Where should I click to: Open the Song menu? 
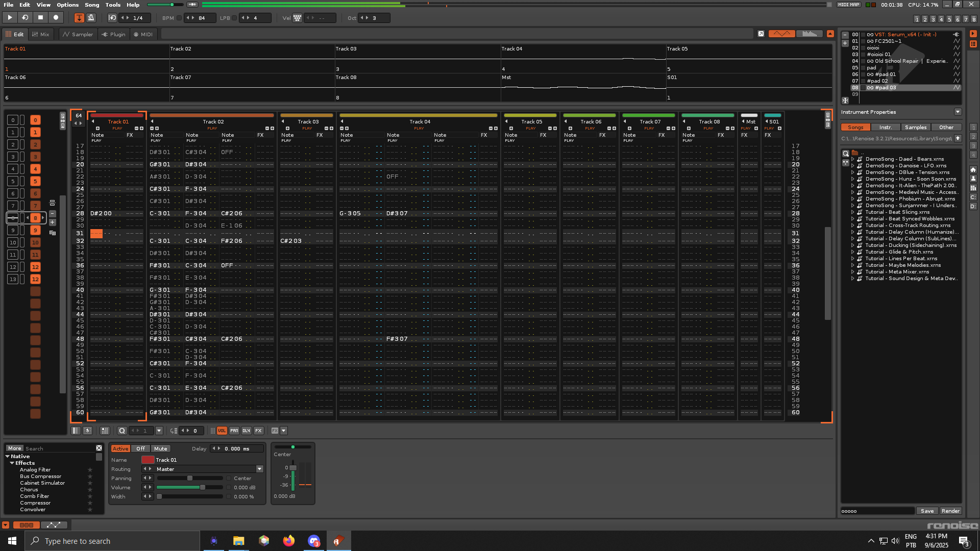92,5
